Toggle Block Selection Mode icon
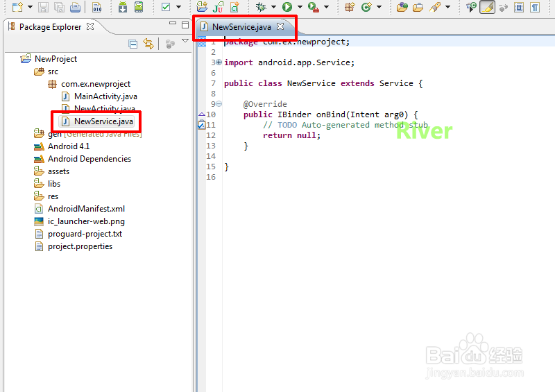 click(x=519, y=7)
